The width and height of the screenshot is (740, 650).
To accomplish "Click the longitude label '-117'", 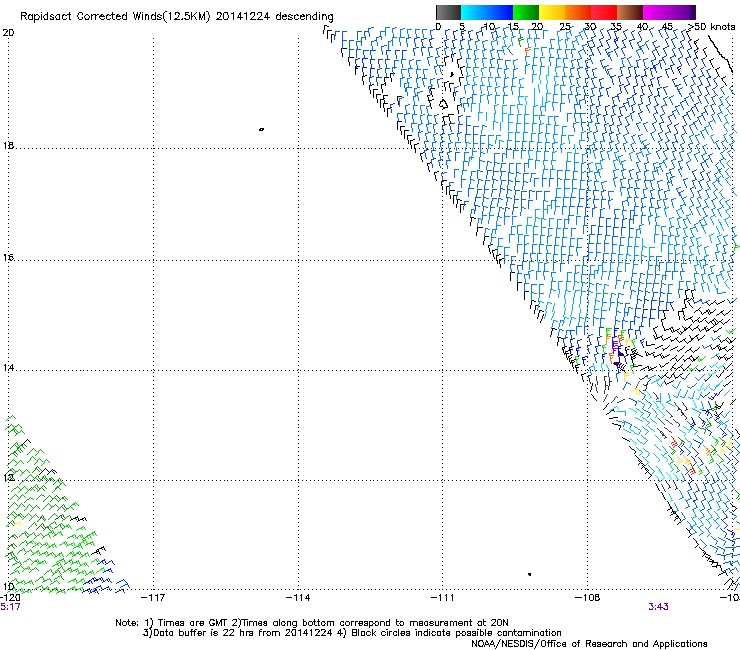I will pyautogui.click(x=153, y=598).
